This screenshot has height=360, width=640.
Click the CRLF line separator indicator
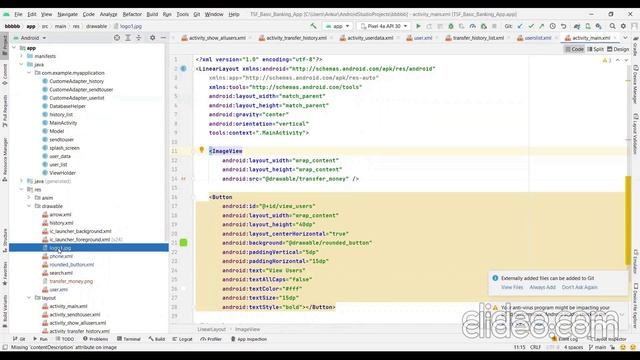(x=535, y=347)
